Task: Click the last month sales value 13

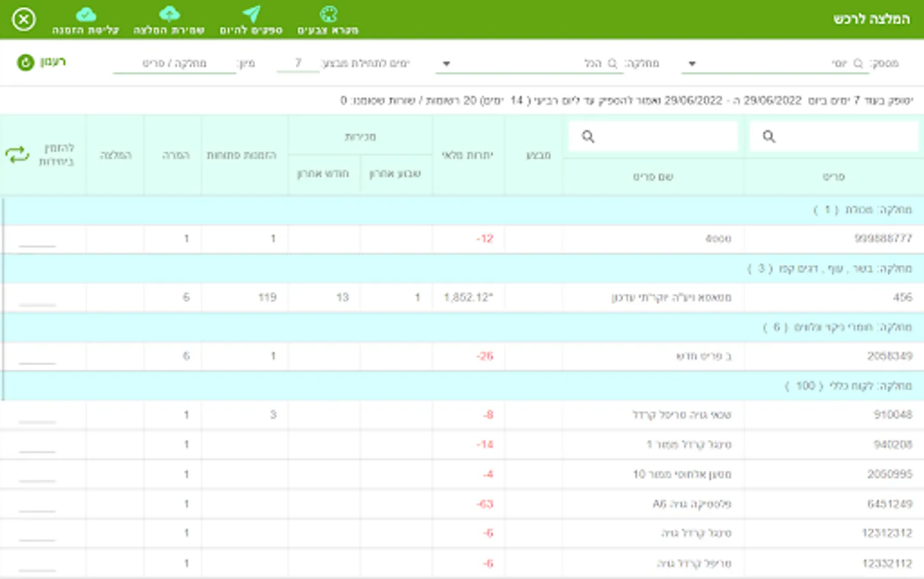Action: (342, 297)
